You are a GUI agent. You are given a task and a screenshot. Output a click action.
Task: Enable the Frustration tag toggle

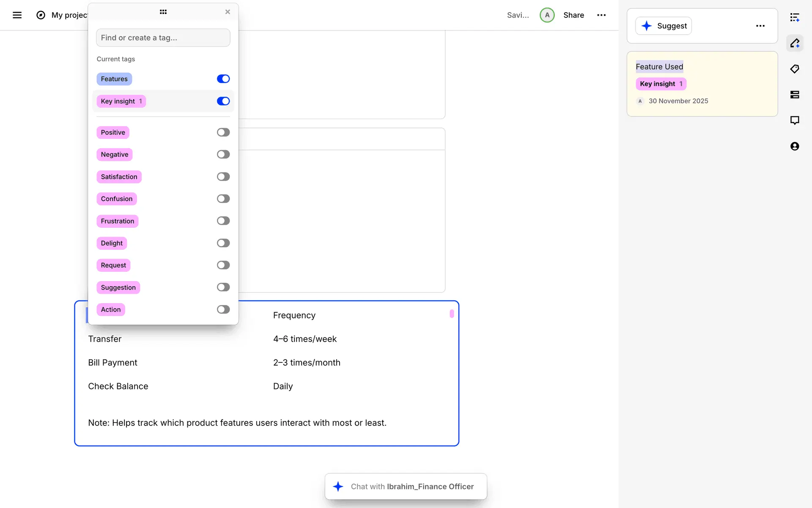click(x=223, y=221)
